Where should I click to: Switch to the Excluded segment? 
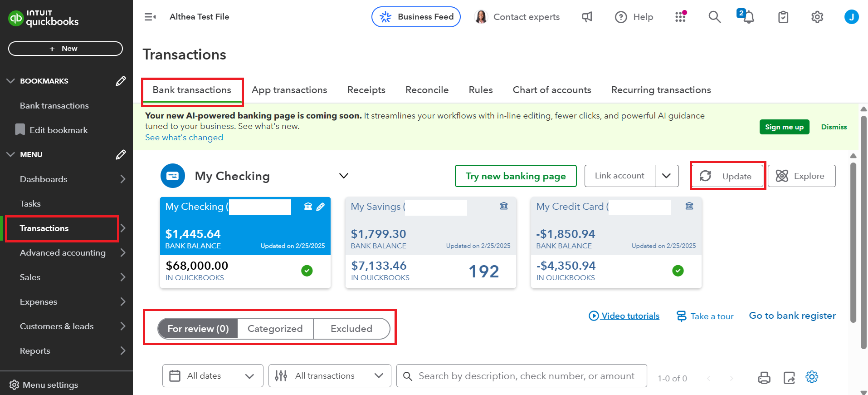351,329
